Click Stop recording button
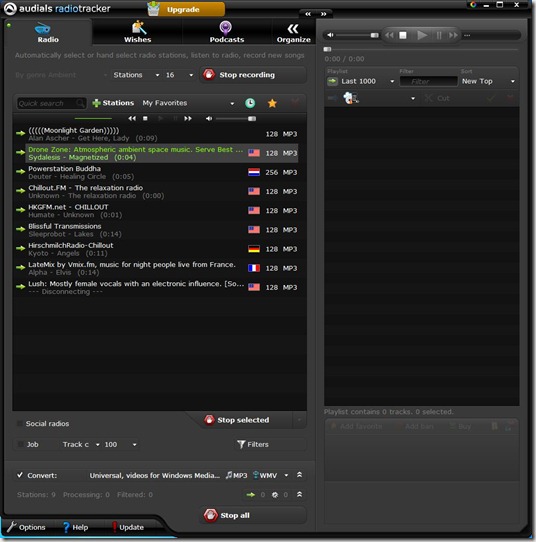The width and height of the screenshot is (536, 542). pos(253,75)
